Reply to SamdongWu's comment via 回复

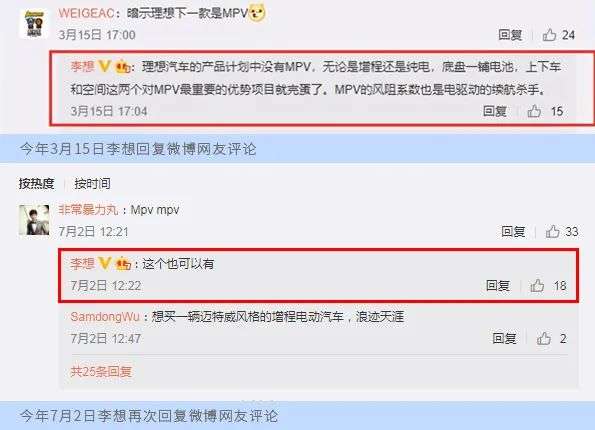504,338
